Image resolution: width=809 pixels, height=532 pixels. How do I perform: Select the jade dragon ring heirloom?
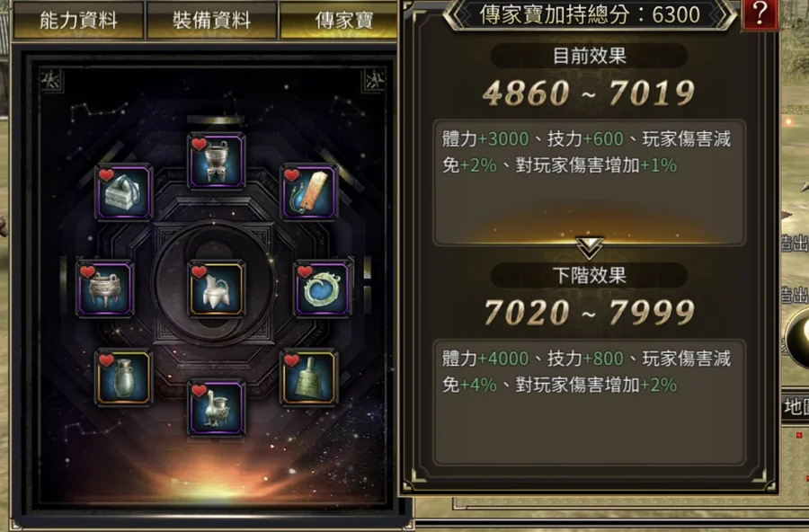pos(323,288)
